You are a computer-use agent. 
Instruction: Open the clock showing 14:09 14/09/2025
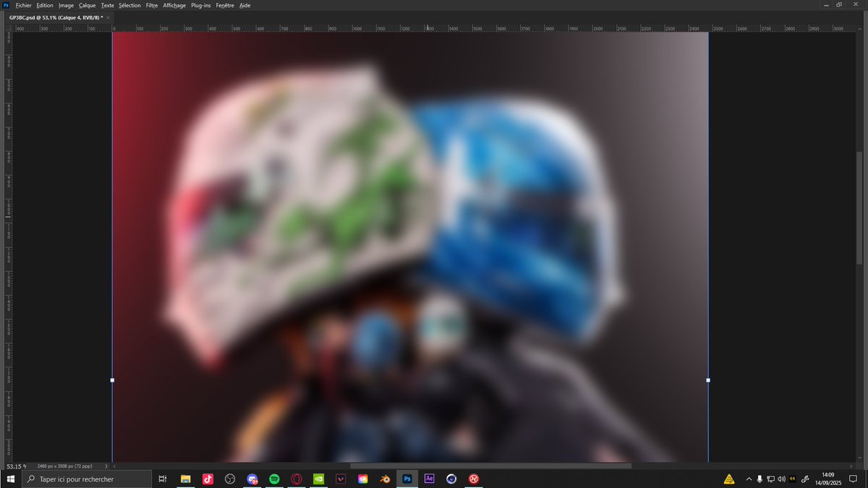[827, 479]
